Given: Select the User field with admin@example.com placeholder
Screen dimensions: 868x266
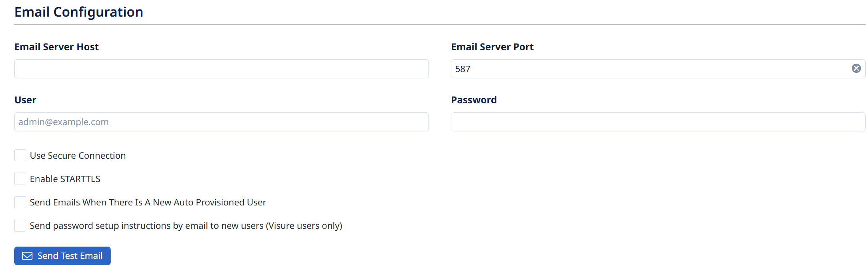Looking at the screenshot, I should (221, 122).
